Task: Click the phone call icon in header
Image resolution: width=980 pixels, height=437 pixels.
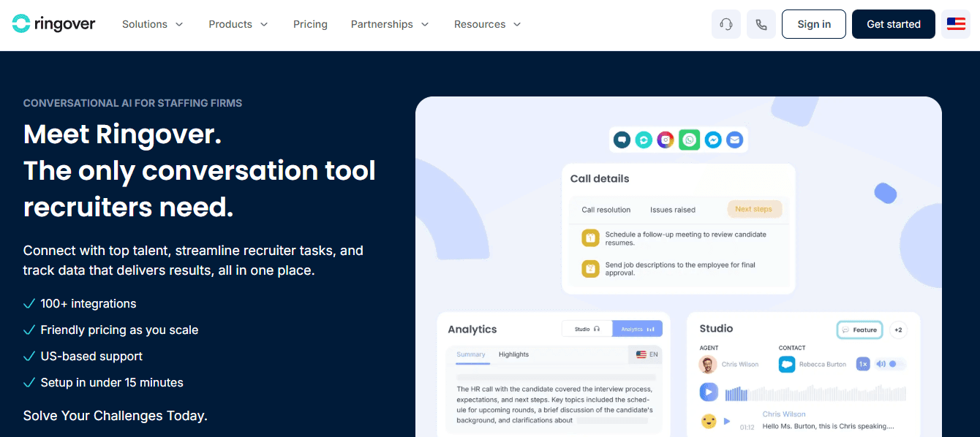Action: coord(761,24)
